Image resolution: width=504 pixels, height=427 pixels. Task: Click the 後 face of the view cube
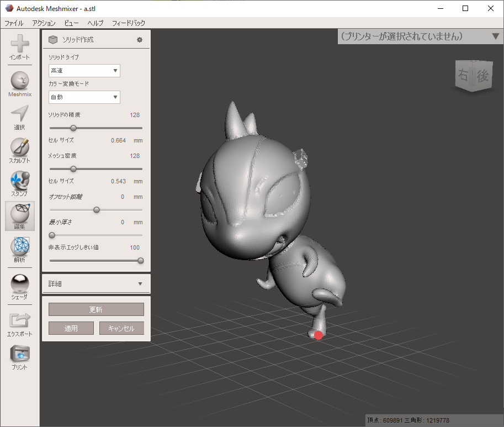click(x=482, y=76)
